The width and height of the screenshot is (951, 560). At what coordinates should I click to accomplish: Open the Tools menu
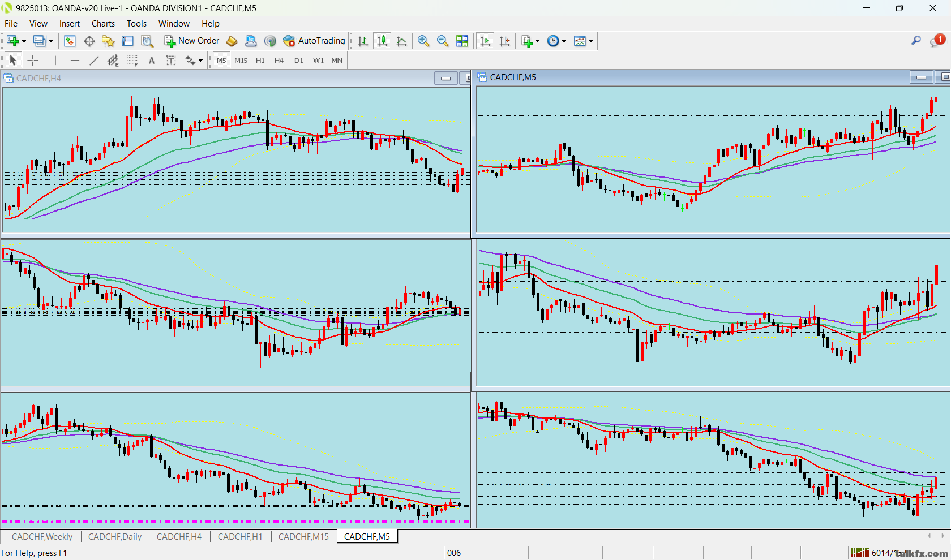click(136, 24)
